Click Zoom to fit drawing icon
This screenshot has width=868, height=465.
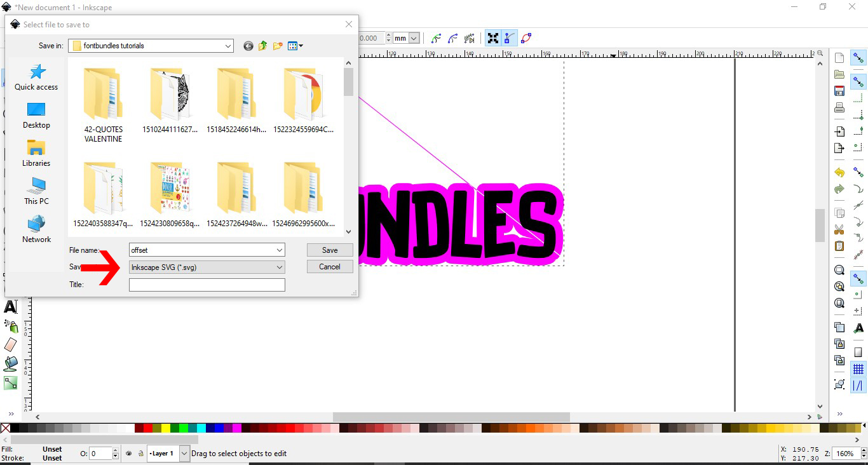click(x=839, y=286)
